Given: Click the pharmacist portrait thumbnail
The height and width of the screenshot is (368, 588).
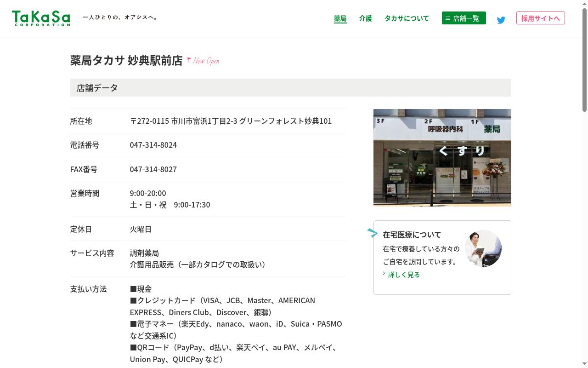Looking at the screenshot, I should point(483,248).
